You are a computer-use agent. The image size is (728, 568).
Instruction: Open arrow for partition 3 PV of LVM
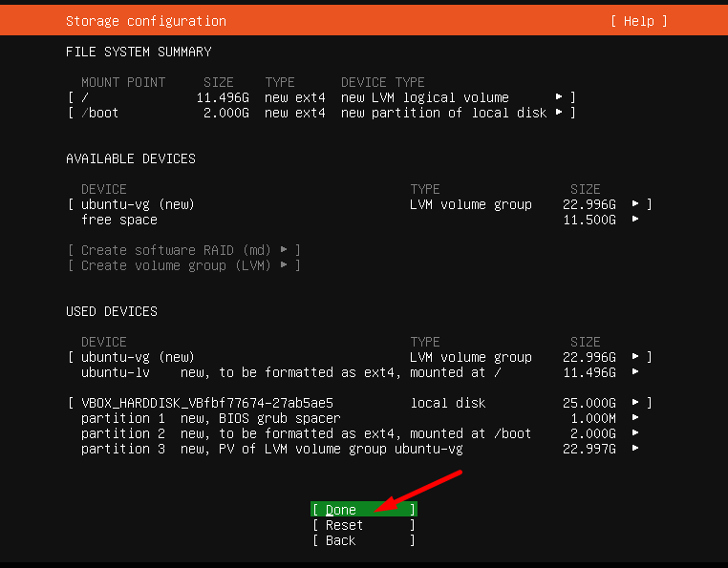(x=635, y=448)
